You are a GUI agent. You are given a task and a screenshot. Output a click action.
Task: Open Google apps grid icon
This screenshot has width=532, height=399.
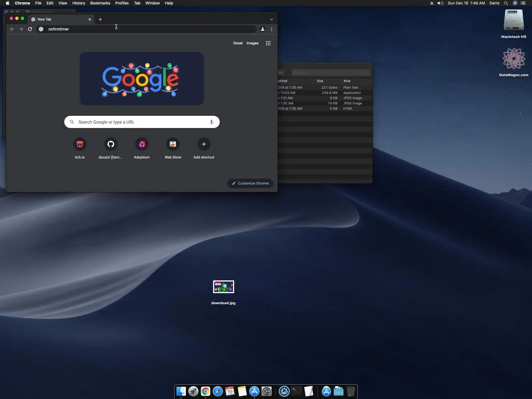coord(268,43)
